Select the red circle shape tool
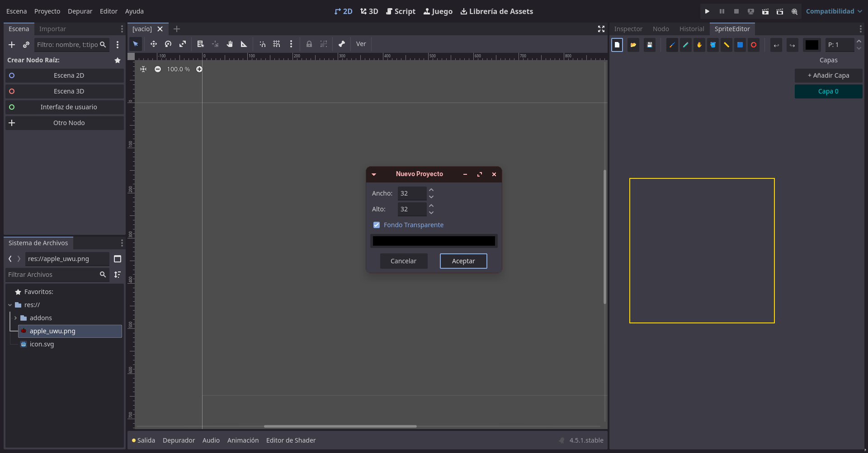The image size is (868, 453). coord(753,45)
